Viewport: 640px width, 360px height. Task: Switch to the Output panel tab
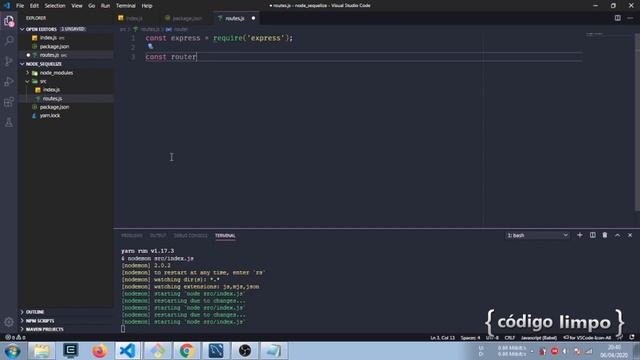pyautogui.click(x=158, y=236)
